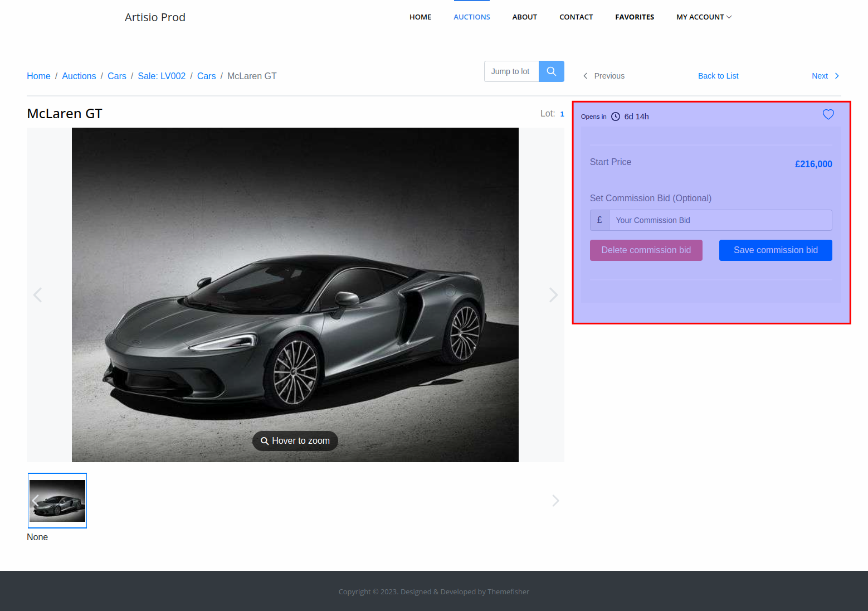
Task: Click the McLaren GT page heading
Action: tap(65, 114)
